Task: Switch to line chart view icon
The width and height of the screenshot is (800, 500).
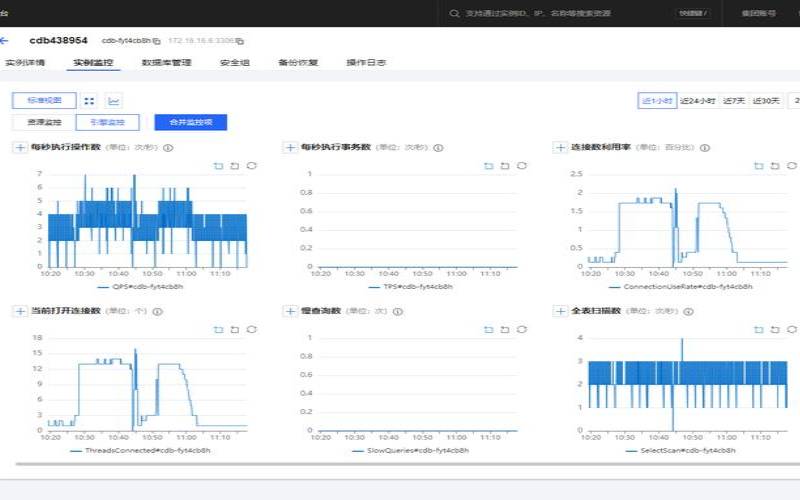Action: [113, 100]
